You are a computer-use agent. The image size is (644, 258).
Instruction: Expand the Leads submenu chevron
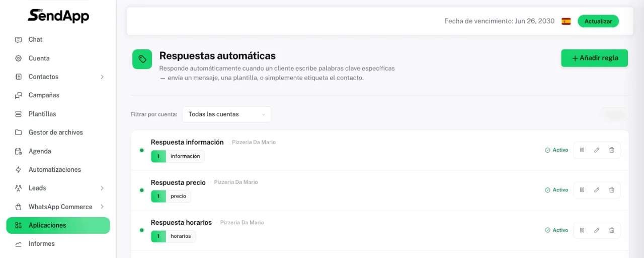102,188
